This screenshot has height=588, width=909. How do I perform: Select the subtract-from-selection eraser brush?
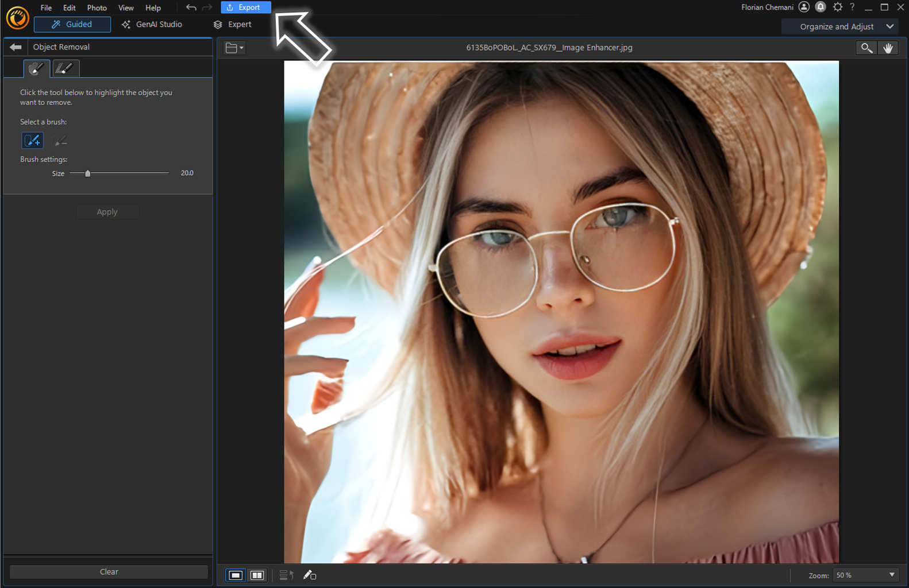60,141
